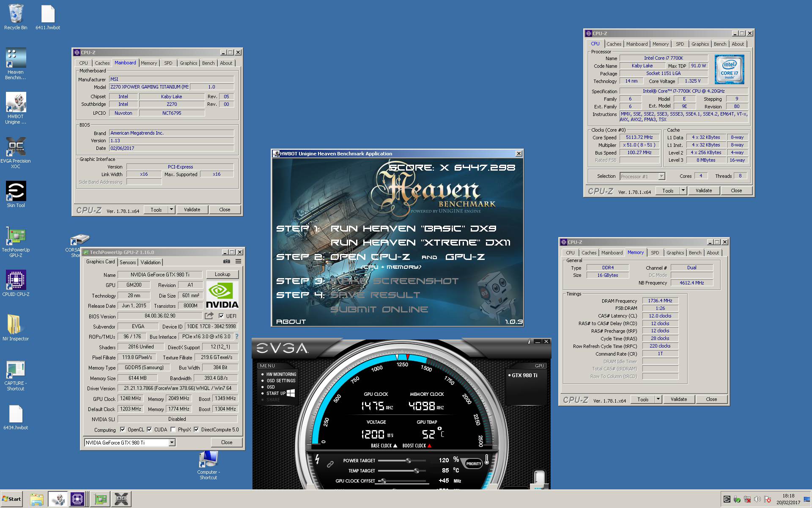
Task: Expand Tools dropdown arrow in Mainboard CPU-Z window
Action: pos(171,210)
